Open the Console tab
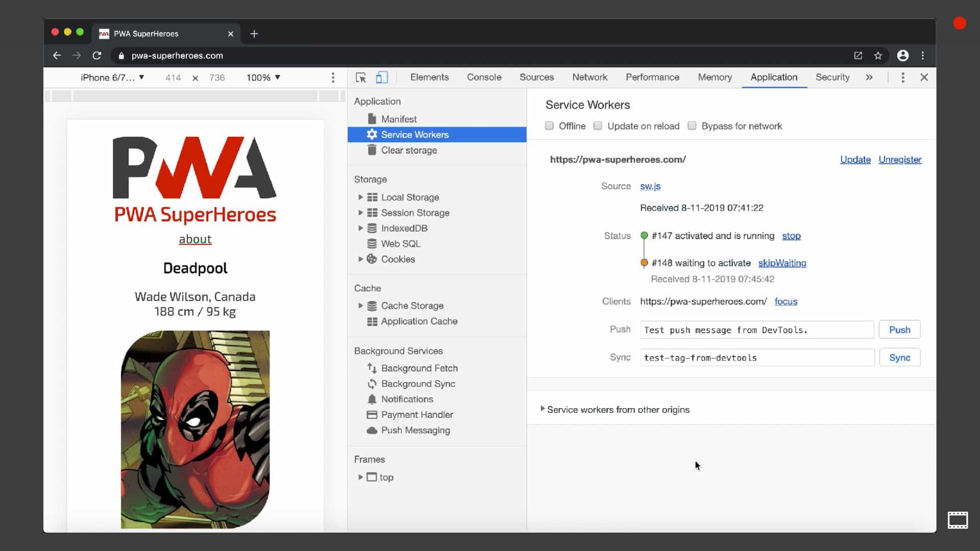Image resolution: width=980 pixels, height=551 pixels. (484, 78)
